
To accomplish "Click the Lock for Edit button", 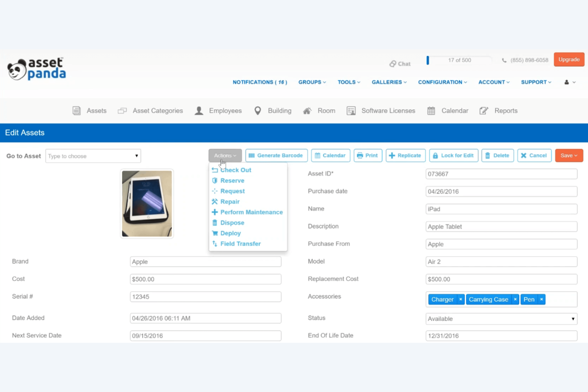I will tap(454, 156).
